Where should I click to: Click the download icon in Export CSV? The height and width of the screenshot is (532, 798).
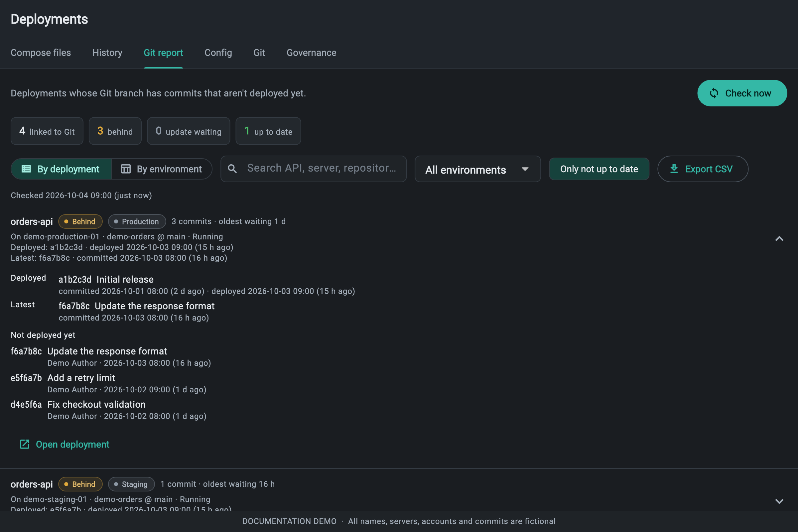click(674, 169)
